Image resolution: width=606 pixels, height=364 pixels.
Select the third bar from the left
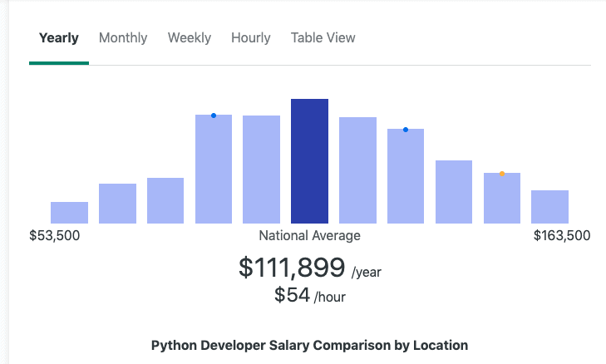click(x=165, y=200)
